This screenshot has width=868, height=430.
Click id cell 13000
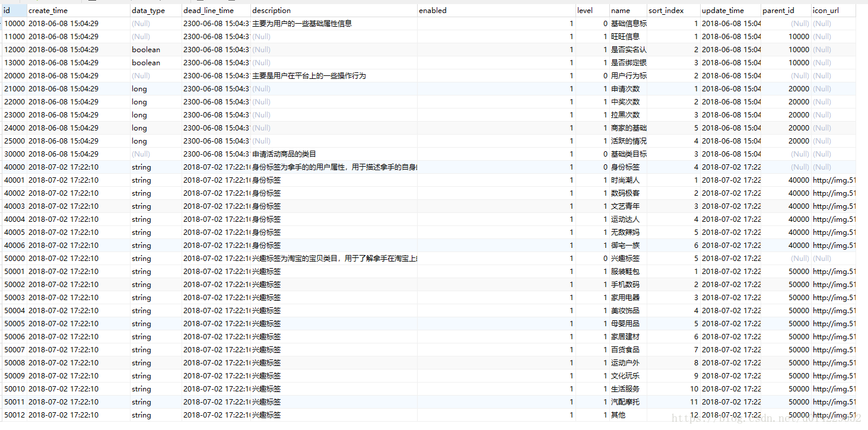14,63
